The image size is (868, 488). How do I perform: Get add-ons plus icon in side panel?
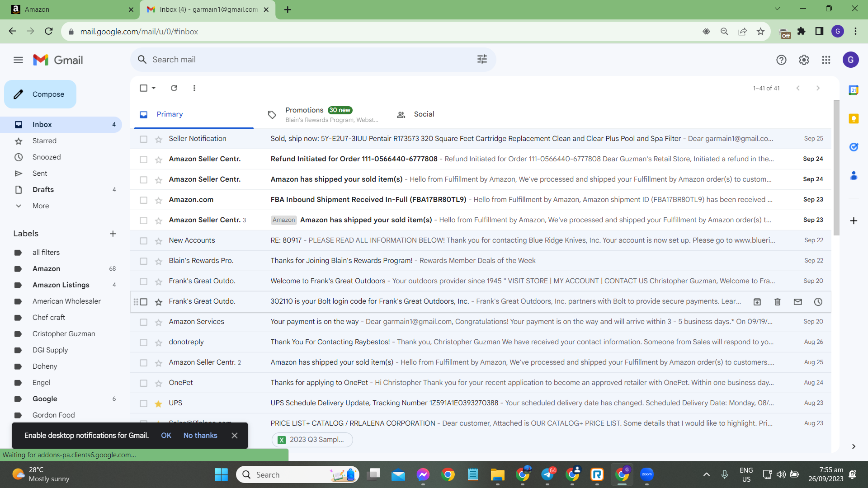(x=854, y=221)
